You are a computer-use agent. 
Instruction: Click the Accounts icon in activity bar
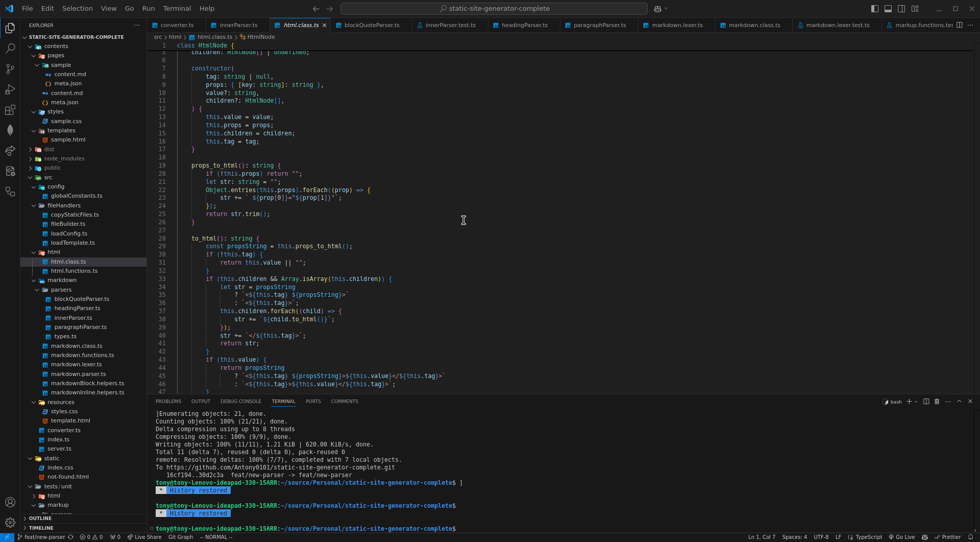click(x=10, y=502)
